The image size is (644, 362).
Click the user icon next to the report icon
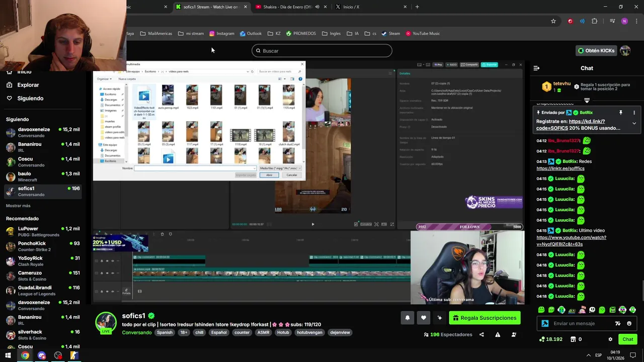(x=514, y=334)
